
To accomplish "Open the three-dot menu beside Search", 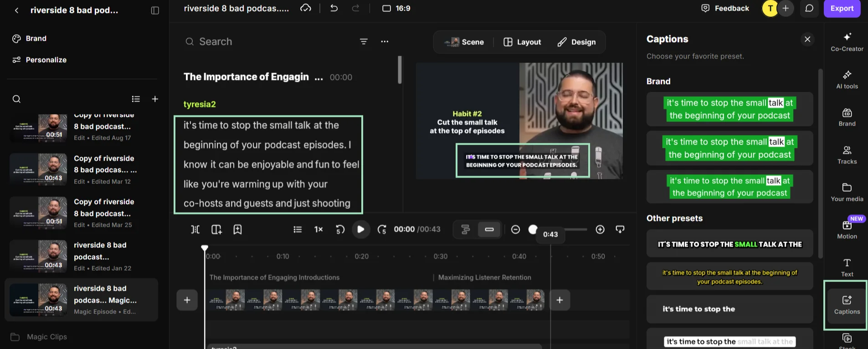I will [385, 42].
